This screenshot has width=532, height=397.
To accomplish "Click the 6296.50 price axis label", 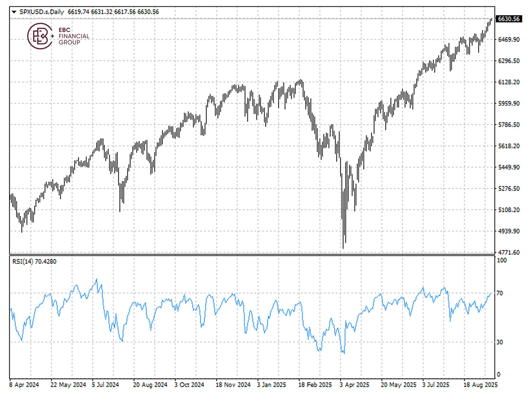I will [509, 61].
